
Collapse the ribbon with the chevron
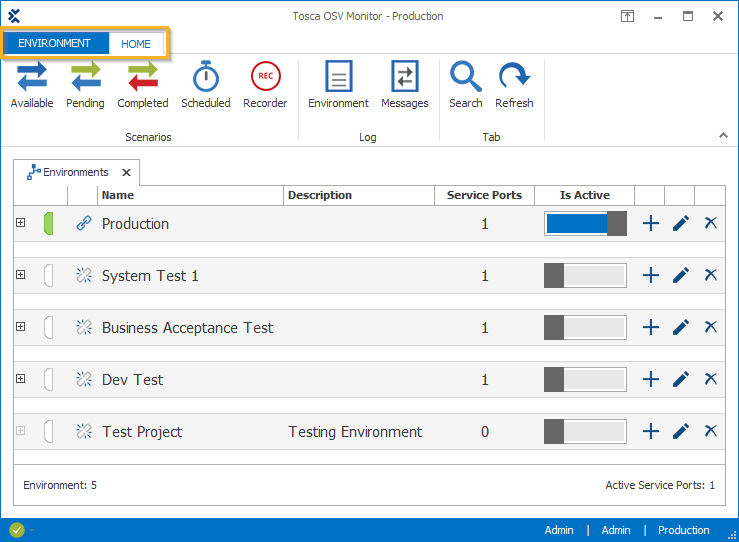[723, 135]
